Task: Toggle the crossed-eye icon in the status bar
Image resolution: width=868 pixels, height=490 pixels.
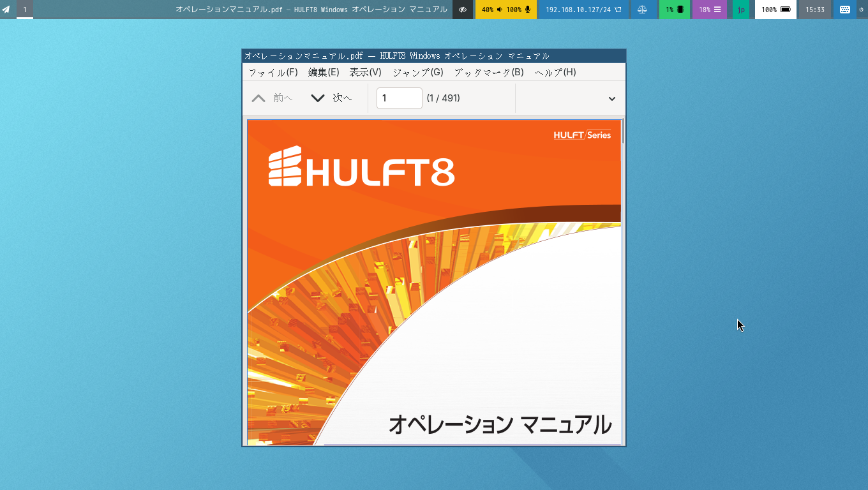Action: tap(463, 10)
